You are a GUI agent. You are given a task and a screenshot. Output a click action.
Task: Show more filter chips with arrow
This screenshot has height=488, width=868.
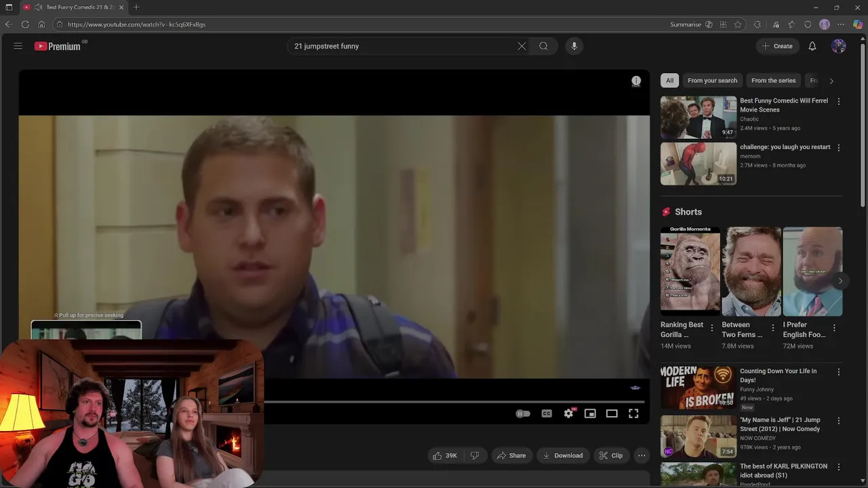[x=831, y=81]
